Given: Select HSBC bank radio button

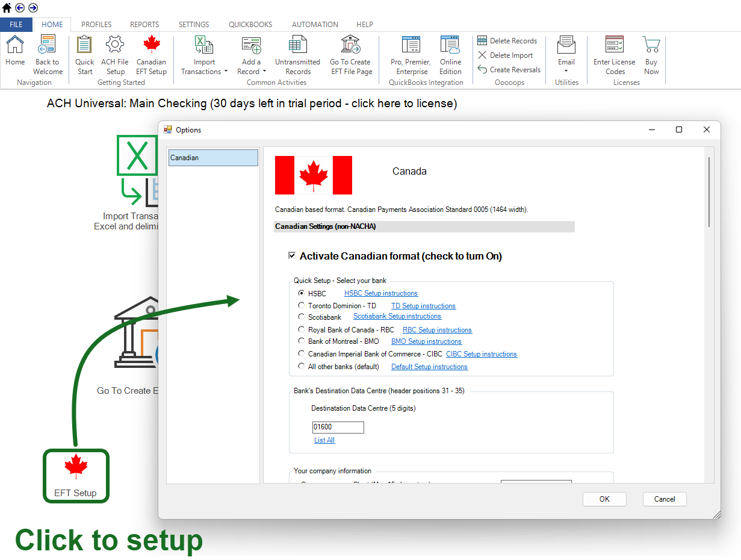Looking at the screenshot, I should pyautogui.click(x=302, y=293).
